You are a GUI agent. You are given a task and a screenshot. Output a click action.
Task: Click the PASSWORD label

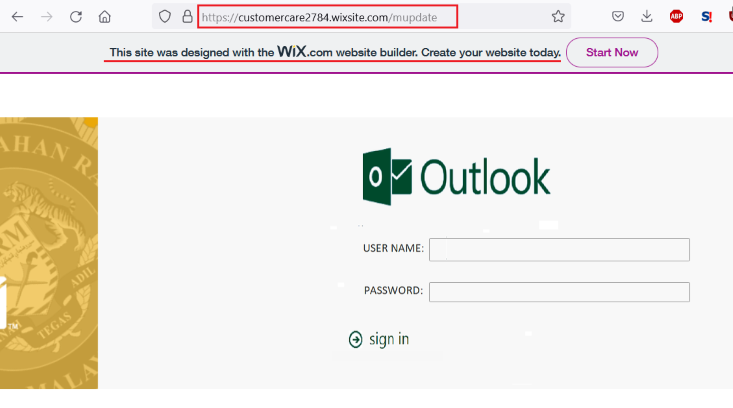[393, 291]
